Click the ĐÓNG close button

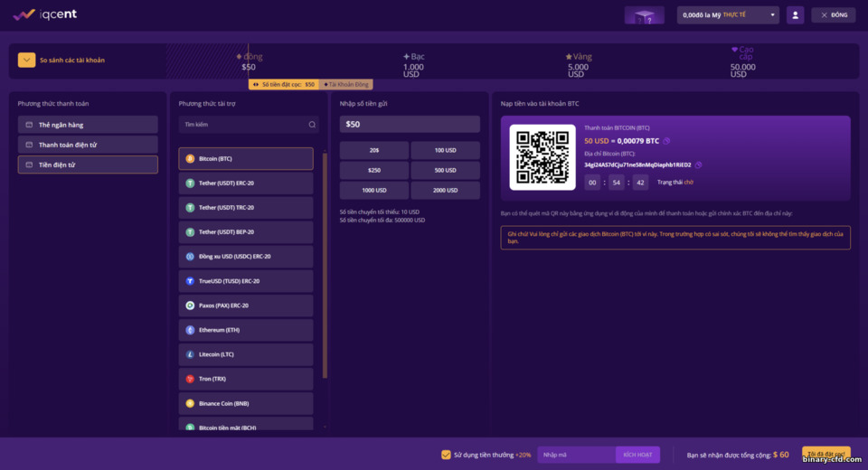[x=833, y=15]
